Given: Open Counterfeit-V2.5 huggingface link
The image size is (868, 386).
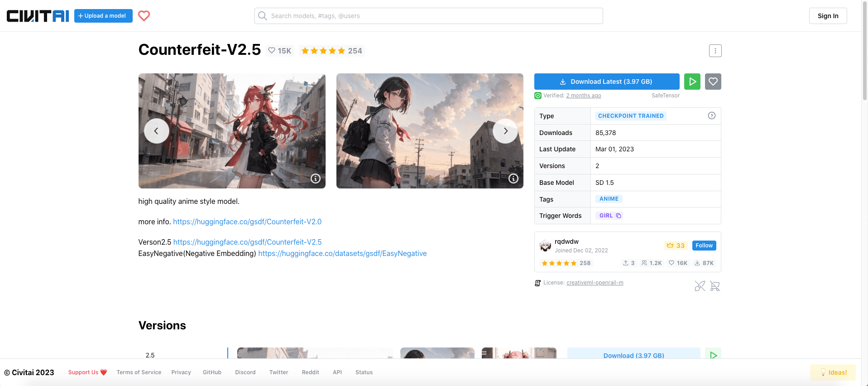Looking at the screenshot, I should (x=248, y=242).
